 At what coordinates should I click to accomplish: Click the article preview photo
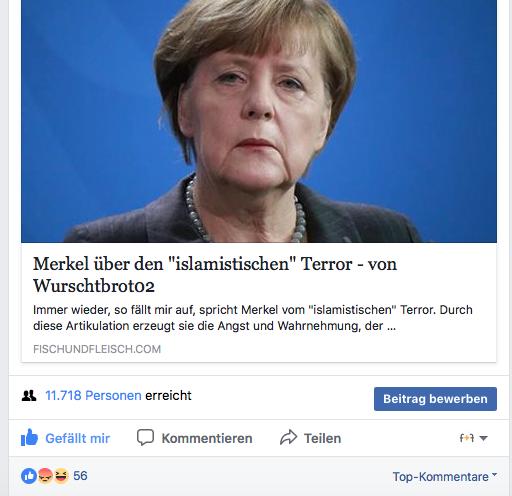(x=259, y=121)
